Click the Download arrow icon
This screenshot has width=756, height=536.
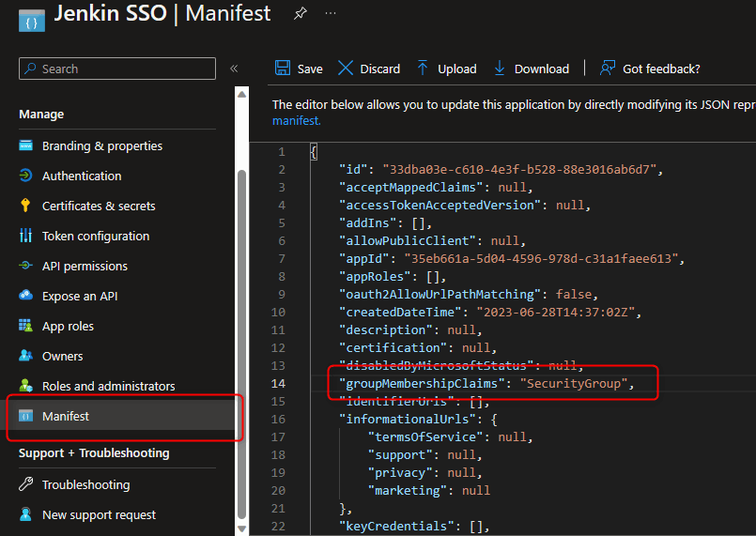(500, 68)
